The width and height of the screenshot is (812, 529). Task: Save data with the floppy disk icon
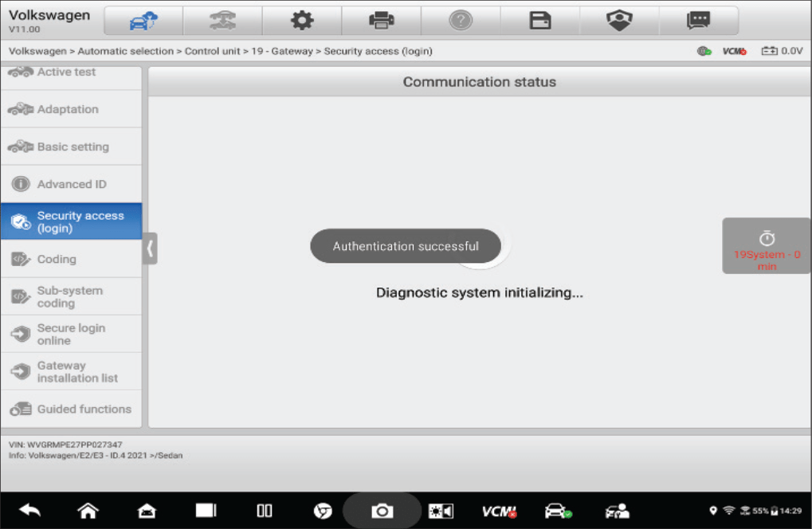click(x=540, y=21)
